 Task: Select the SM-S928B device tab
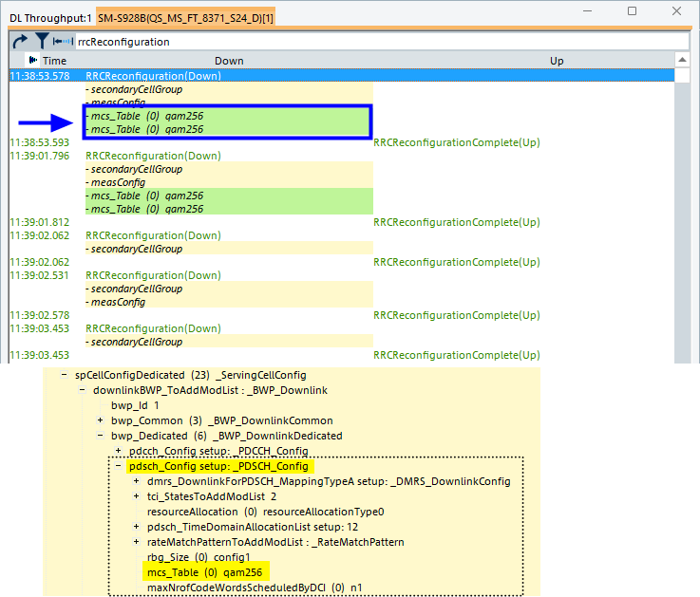186,18
